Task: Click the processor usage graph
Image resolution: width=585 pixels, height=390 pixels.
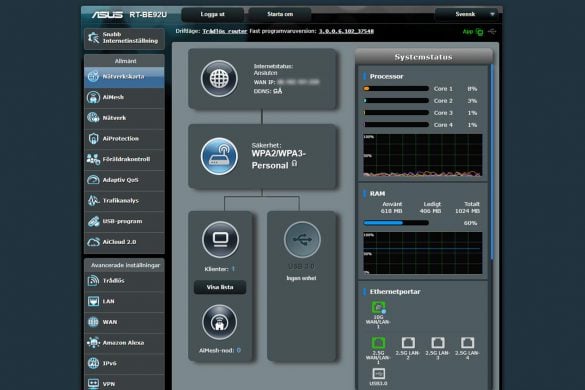Action: tap(423, 155)
